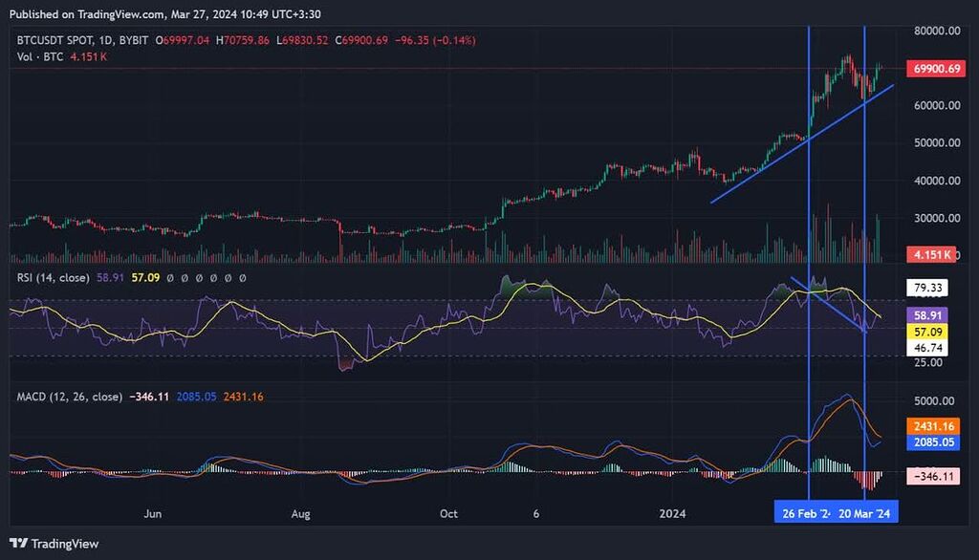Click the TradingView logo icon
Viewport: 979px width, 560px height.
click(18, 543)
